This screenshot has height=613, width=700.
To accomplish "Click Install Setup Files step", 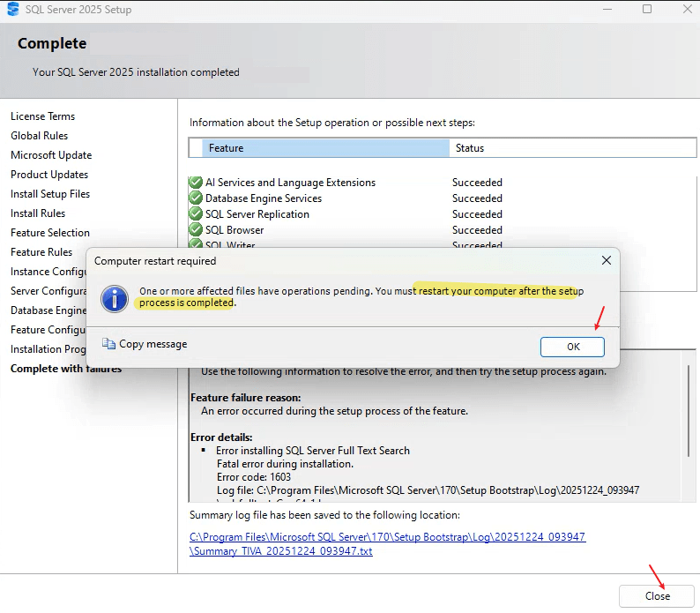I will click(x=50, y=194).
